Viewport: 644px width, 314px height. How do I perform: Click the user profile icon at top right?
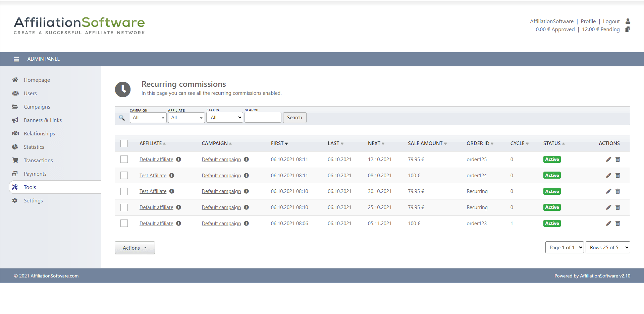click(628, 21)
